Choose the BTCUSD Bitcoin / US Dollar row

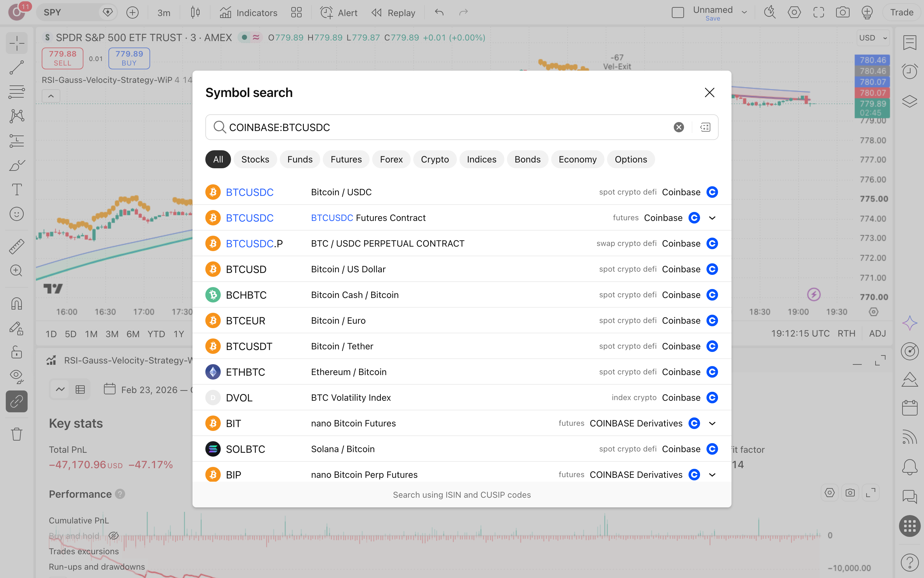point(462,269)
